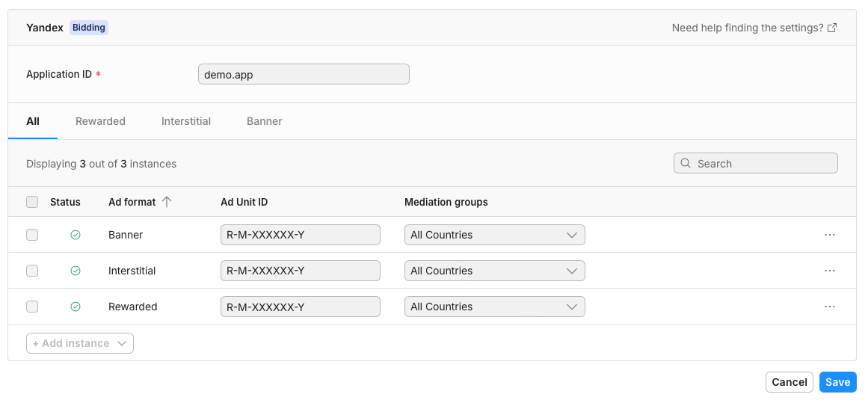Click the green status icon in Interstitial row
Viewport: 868px width, 409px height.
coord(76,271)
